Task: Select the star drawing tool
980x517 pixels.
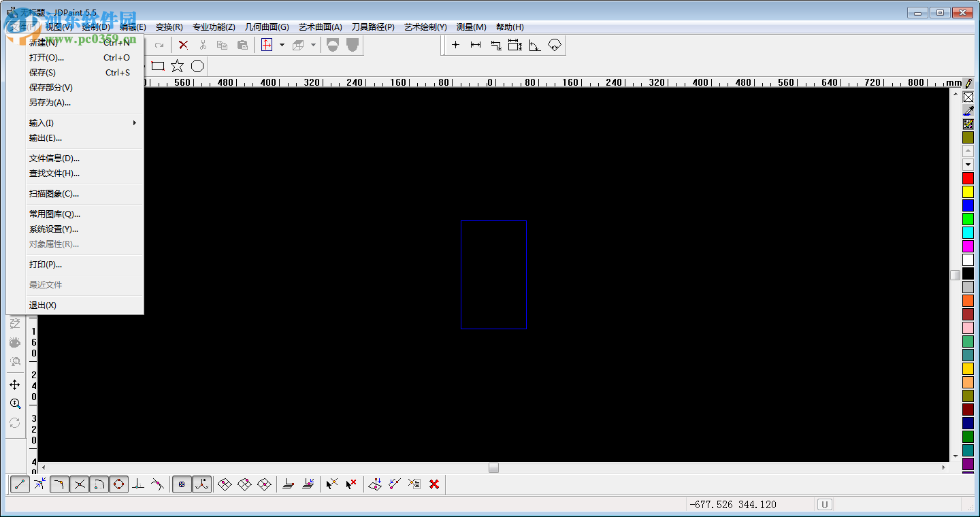Action: coord(177,65)
